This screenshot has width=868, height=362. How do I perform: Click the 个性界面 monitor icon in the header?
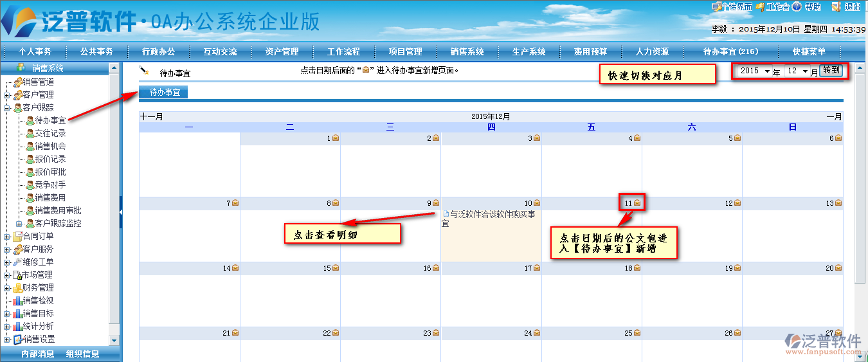click(716, 6)
